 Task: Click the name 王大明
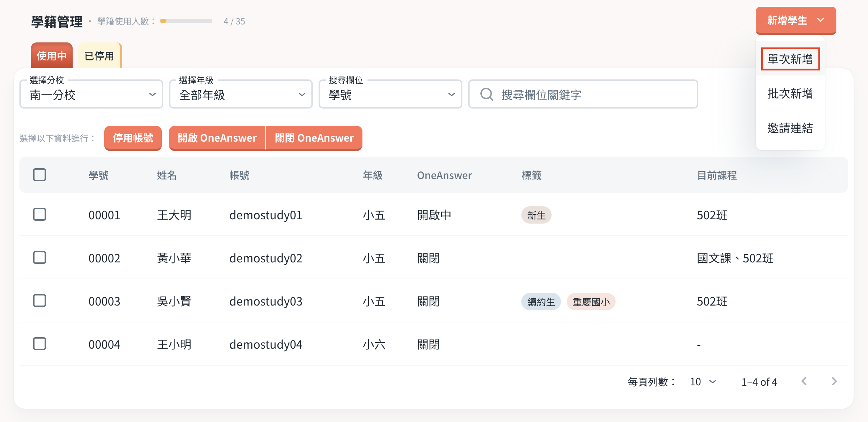pyautogui.click(x=174, y=215)
